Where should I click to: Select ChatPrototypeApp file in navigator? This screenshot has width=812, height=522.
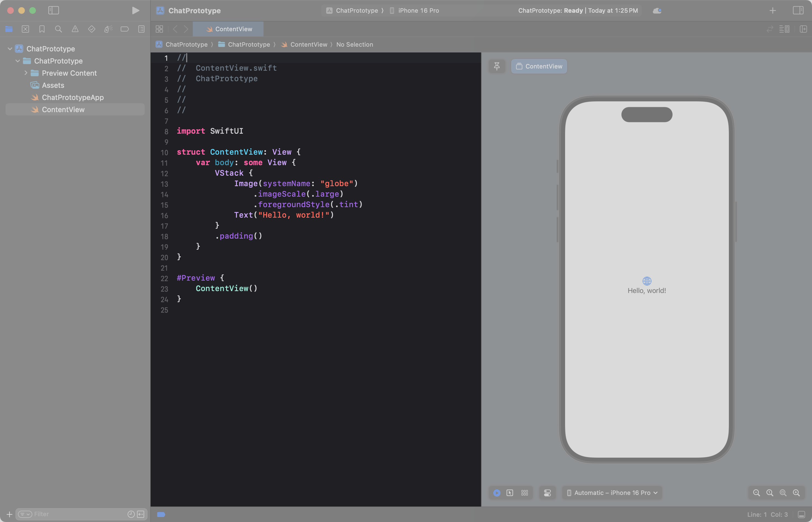click(73, 97)
